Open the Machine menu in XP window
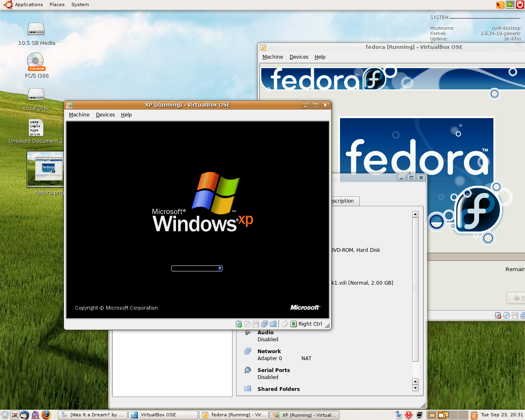525x420 pixels. (79, 115)
